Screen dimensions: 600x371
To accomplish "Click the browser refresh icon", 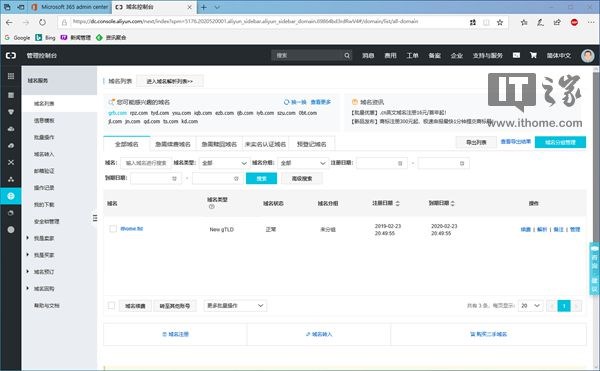I will 42,23.
